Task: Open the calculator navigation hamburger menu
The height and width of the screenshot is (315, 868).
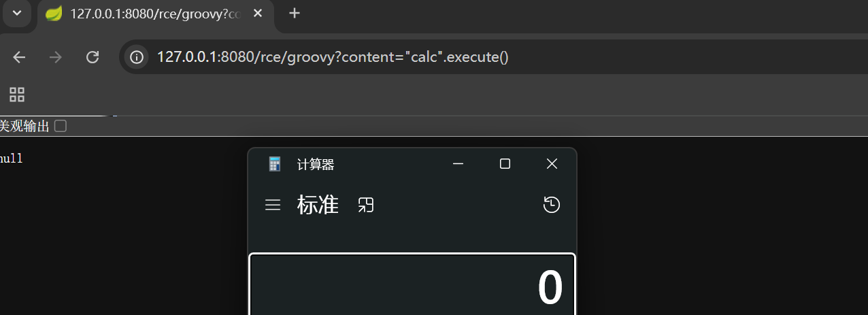Action: pyautogui.click(x=273, y=205)
